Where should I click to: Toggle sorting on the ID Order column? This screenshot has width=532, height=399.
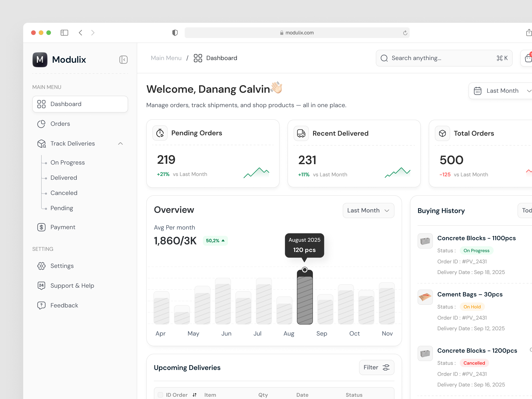[x=195, y=395]
